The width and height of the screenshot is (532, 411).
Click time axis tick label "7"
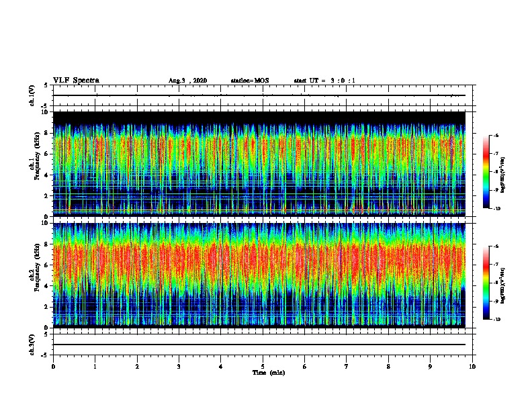347,367
